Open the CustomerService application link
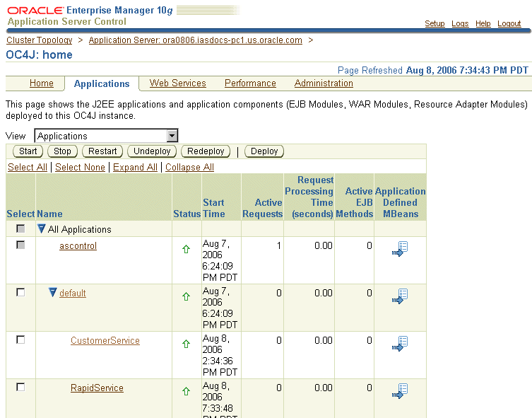 tap(105, 341)
